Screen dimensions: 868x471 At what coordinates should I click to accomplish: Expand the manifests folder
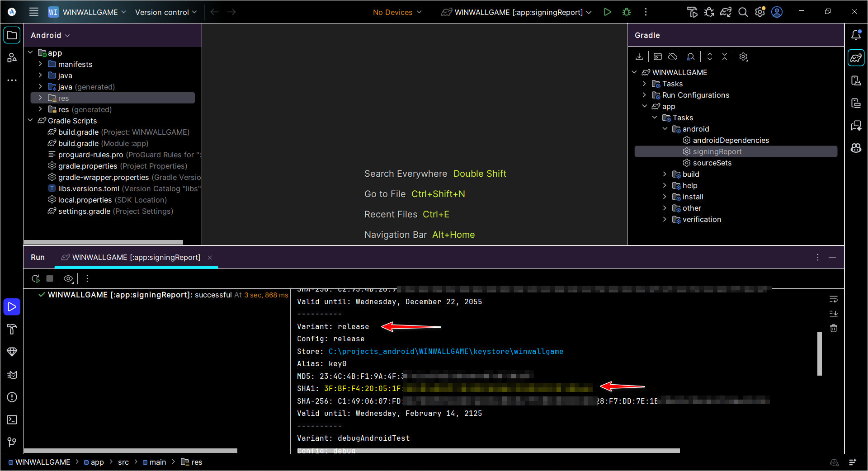click(x=41, y=64)
